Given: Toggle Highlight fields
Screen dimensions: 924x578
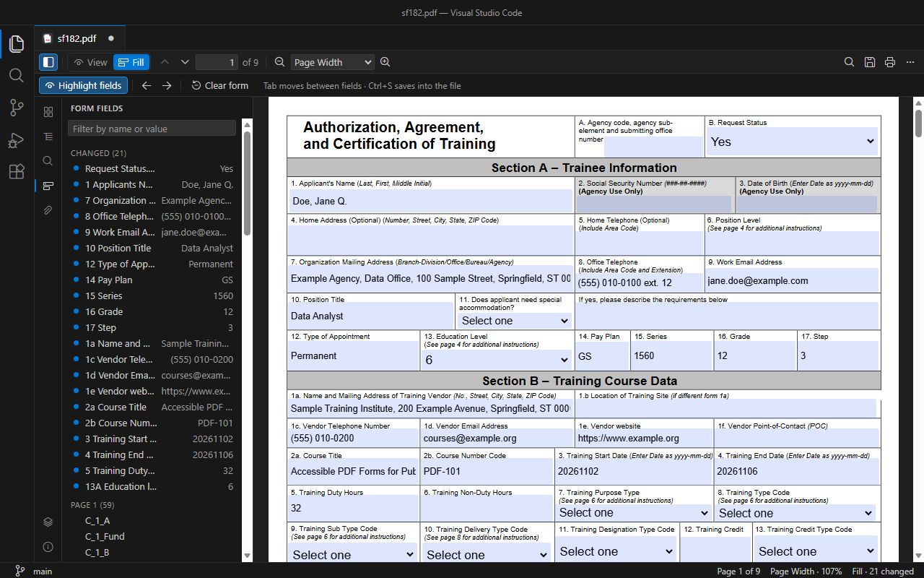Looking at the screenshot, I should 83,85.
